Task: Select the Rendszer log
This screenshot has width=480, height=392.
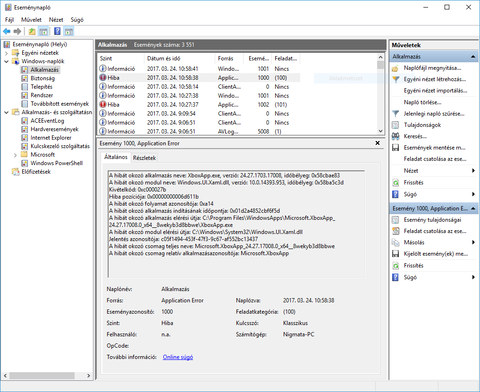Action: [x=42, y=95]
